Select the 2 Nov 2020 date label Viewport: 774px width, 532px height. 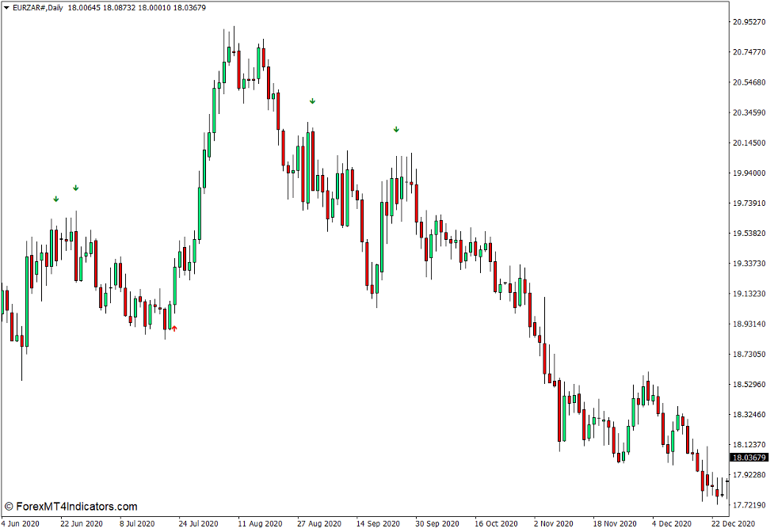pyautogui.click(x=555, y=523)
